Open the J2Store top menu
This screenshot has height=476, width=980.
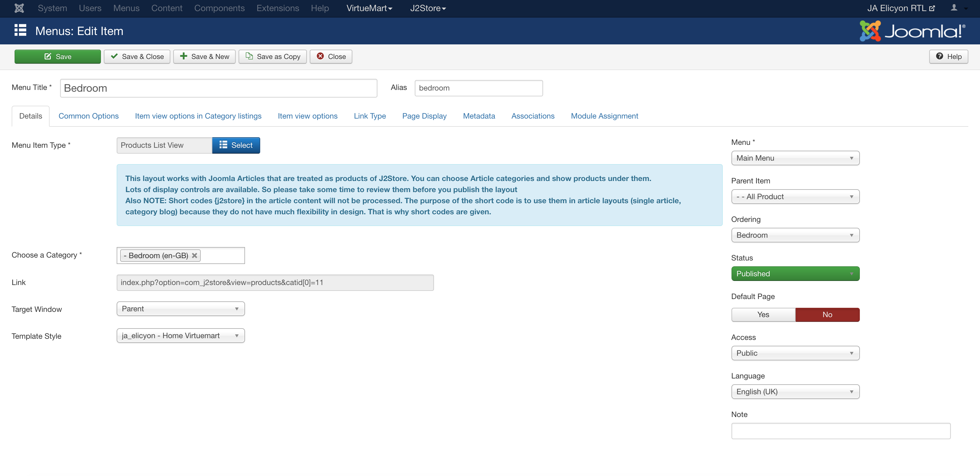pos(428,8)
